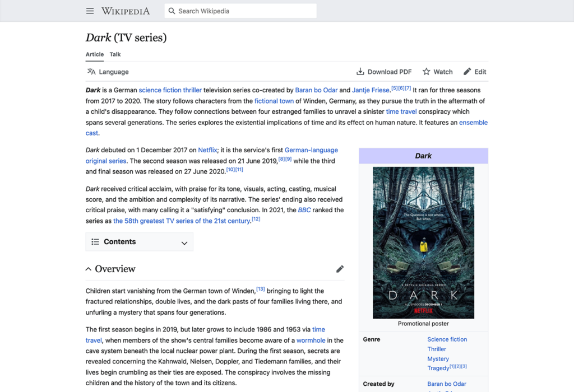
Task: Click the search magnifying glass icon
Action: point(171,11)
